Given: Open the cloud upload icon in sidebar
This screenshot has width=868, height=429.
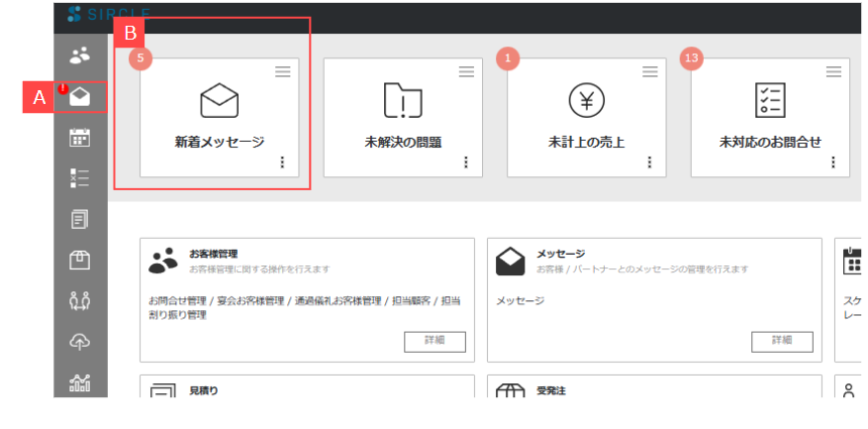Looking at the screenshot, I should pyautogui.click(x=80, y=342).
